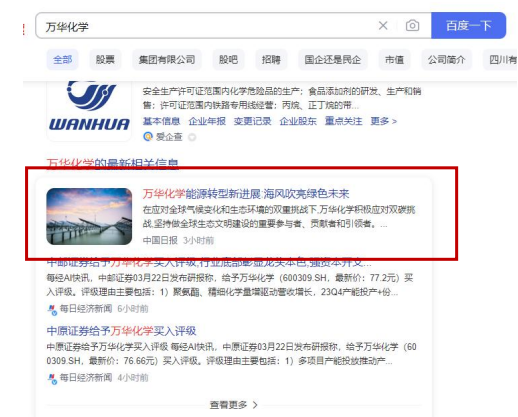Expand 更多 company info links
518x417 pixels.
tap(384, 121)
